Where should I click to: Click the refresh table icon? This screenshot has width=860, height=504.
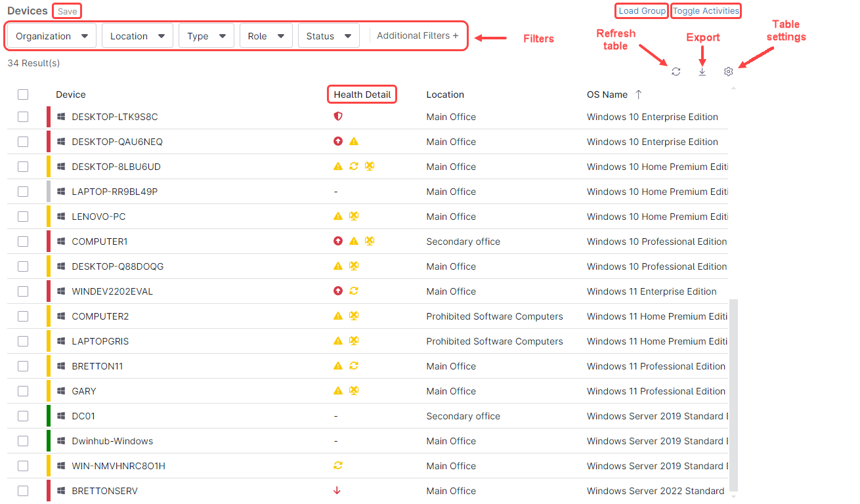[676, 72]
